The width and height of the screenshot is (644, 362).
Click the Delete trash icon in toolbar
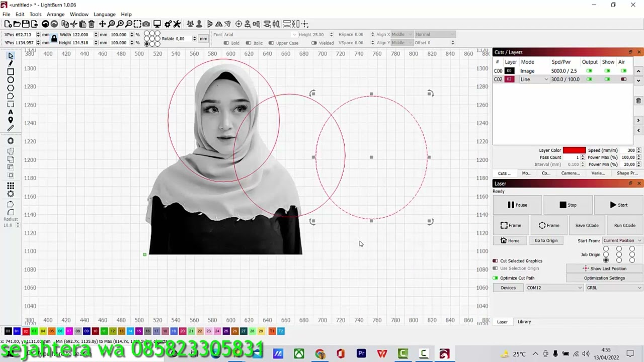(91, 24)
